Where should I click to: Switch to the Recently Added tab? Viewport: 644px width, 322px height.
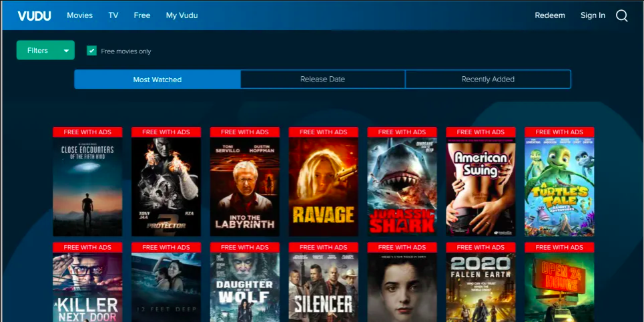click(488, 79)
